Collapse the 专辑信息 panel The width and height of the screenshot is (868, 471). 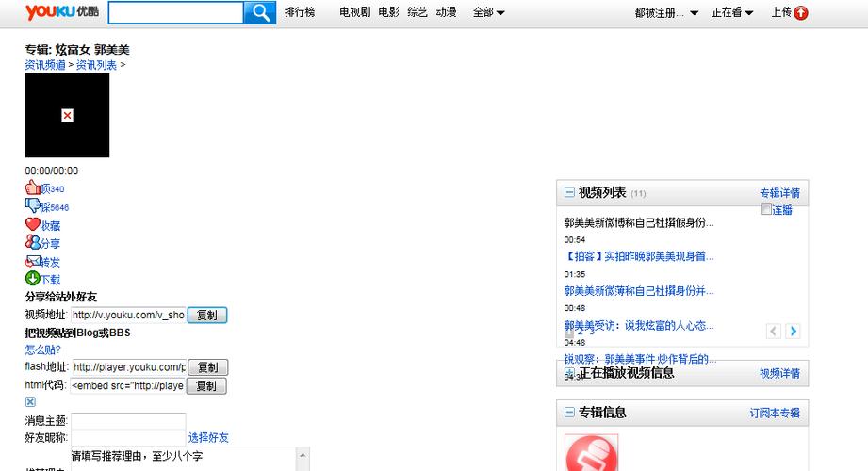pos(569,412)
